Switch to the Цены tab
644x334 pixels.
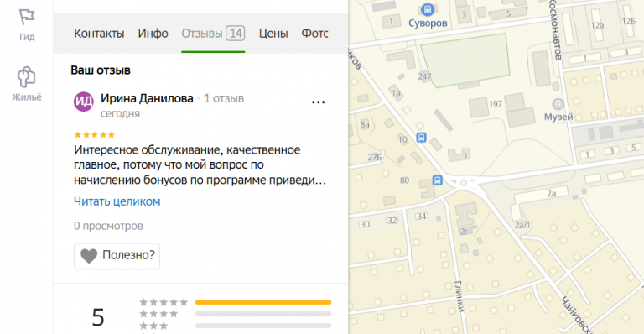pos(273,34)
